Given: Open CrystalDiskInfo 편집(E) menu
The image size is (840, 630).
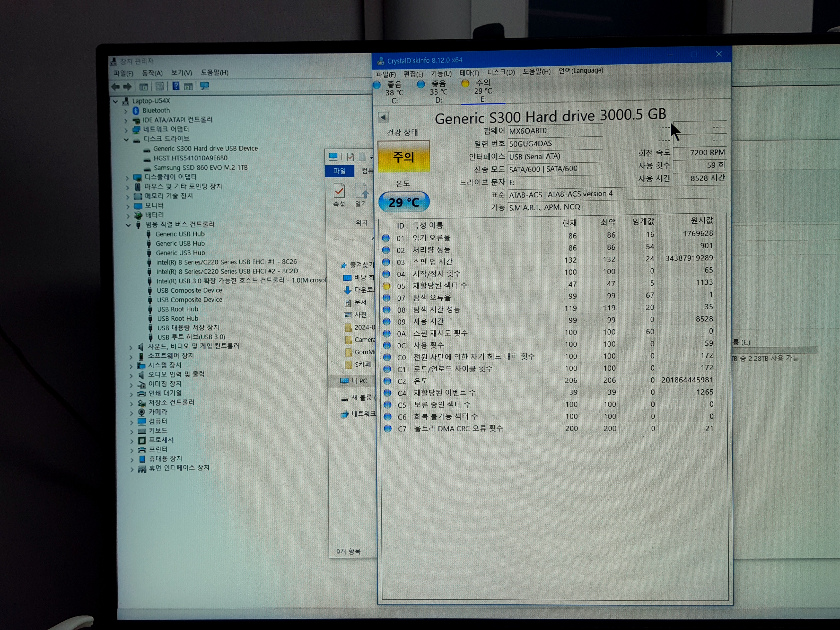Looking at the screenshot, I should (x=413, y=74).
